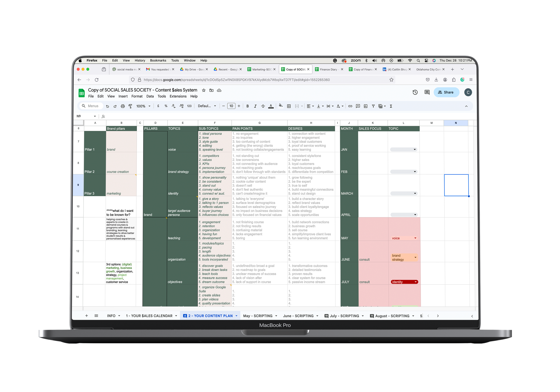The height and width of the screenshot is (392, 560).
Task: Click the add new sheet plus button
Action: (86, 316)
